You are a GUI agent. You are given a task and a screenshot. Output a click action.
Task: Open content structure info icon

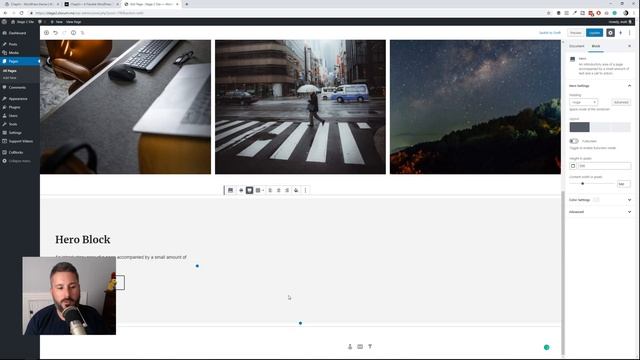[x=73, y=33]
